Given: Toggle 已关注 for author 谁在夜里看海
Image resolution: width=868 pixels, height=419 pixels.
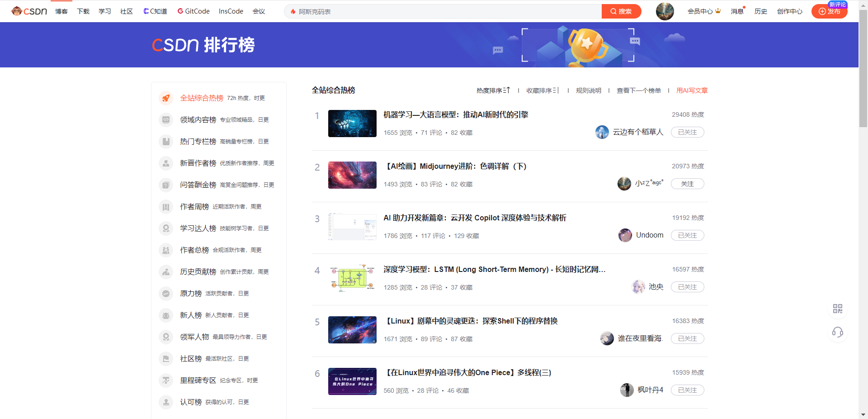Looking at the screenshot, I should (x=687, y=338).
